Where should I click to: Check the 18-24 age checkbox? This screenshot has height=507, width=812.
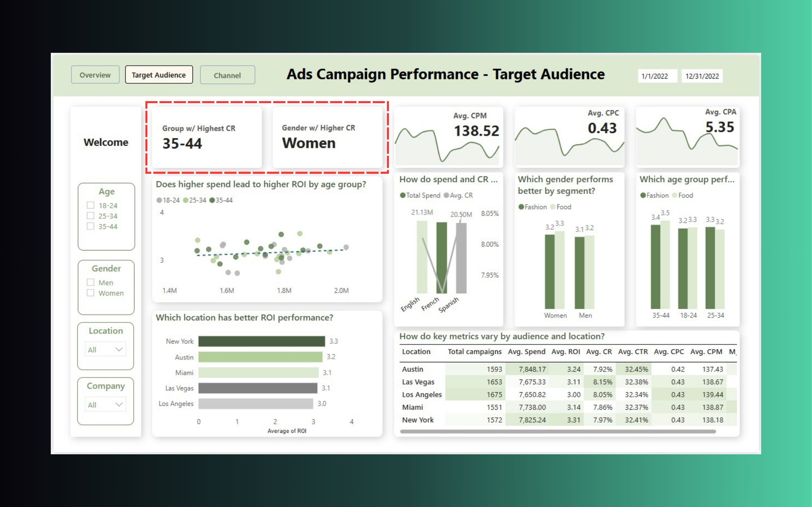(x=90, y=205)
